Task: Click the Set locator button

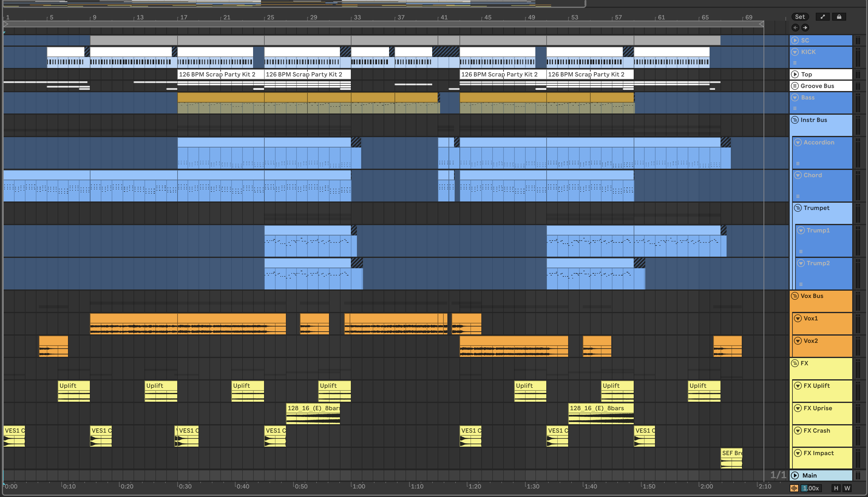Action: 800,17
